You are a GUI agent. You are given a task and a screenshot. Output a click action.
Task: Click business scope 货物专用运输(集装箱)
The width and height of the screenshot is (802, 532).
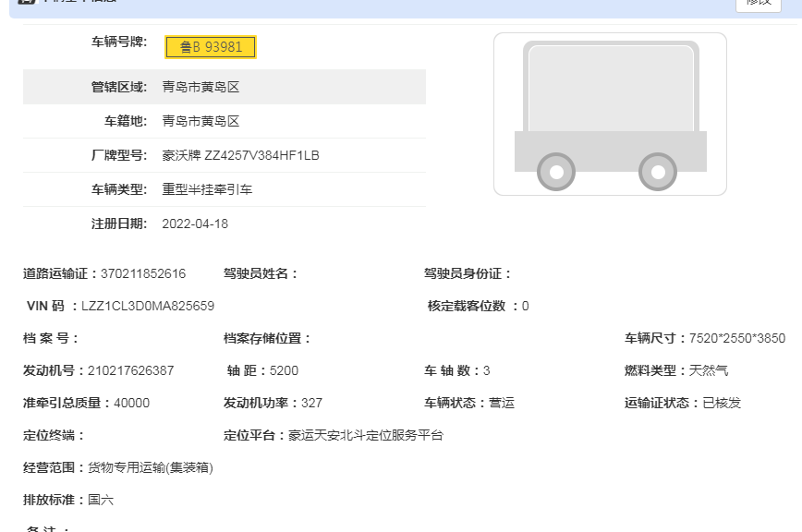click(x=151, y=467)
